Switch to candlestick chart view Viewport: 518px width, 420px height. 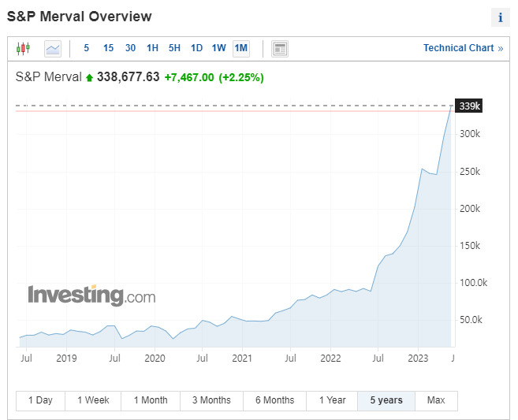pos(23,49)
